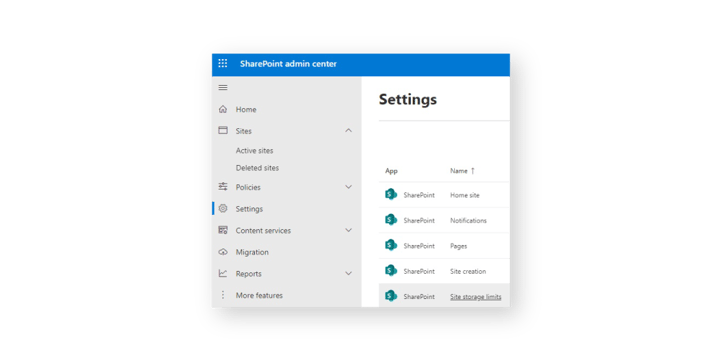The height and width of the screenshot is (361, 722).
Task: Click SharePoint text in Site creation row
Action: (x=419, y=271)
